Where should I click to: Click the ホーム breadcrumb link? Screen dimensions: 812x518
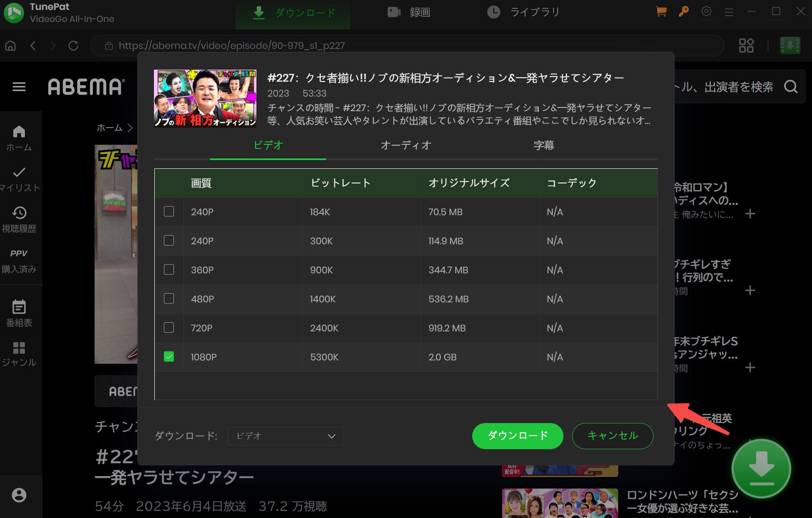pyautogui.click(x=110, y=128)
